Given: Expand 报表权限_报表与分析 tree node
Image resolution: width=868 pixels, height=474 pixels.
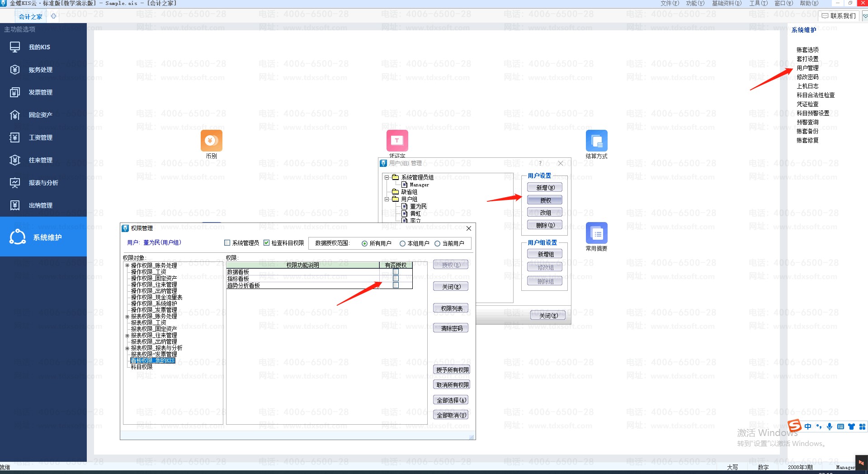Looking at the screenshot, I should [127, 348].
